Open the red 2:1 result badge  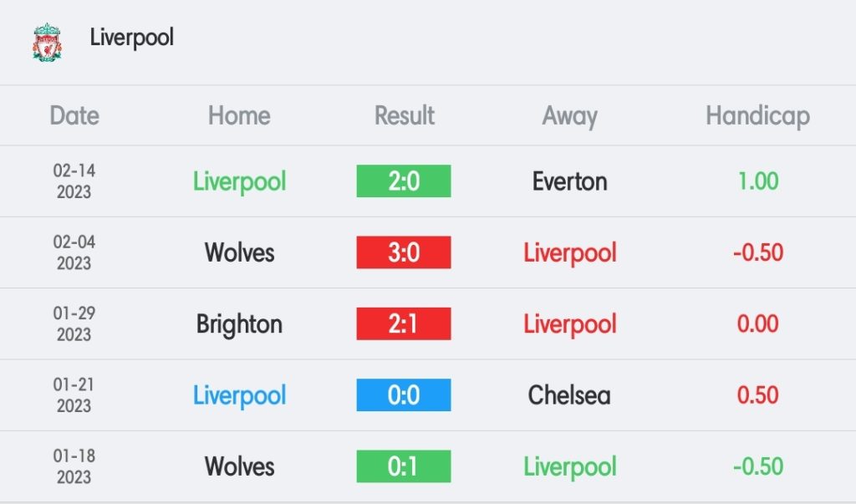click(x=404, y=323)
